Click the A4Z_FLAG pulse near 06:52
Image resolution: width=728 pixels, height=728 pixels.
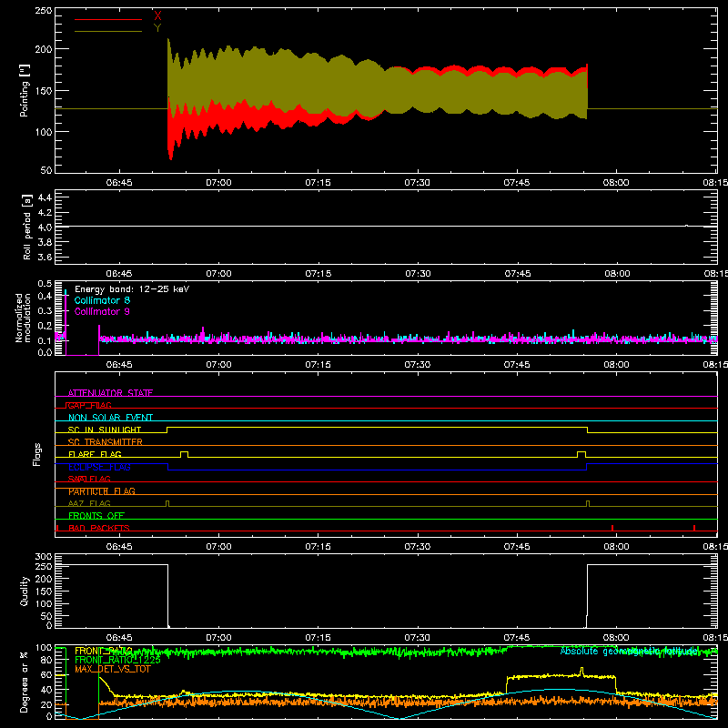tap(167, 504)
